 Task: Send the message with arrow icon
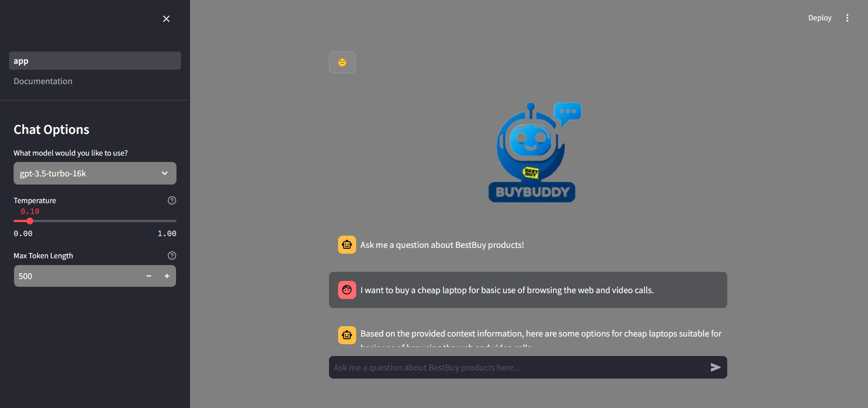click(715, 367)
